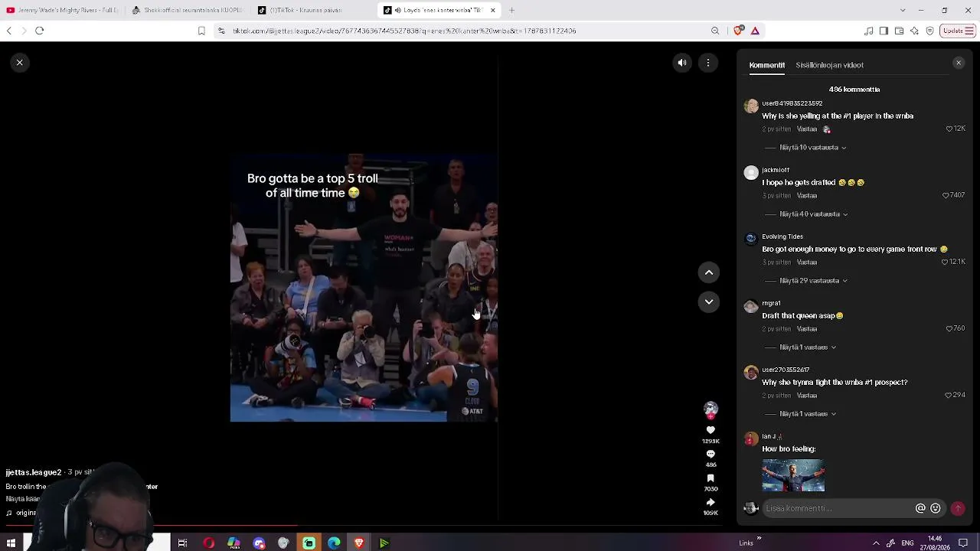This screenshot has width=980, height=551.
Task: Open the tab search dropdown arrow
Action: tap(903, 10)
